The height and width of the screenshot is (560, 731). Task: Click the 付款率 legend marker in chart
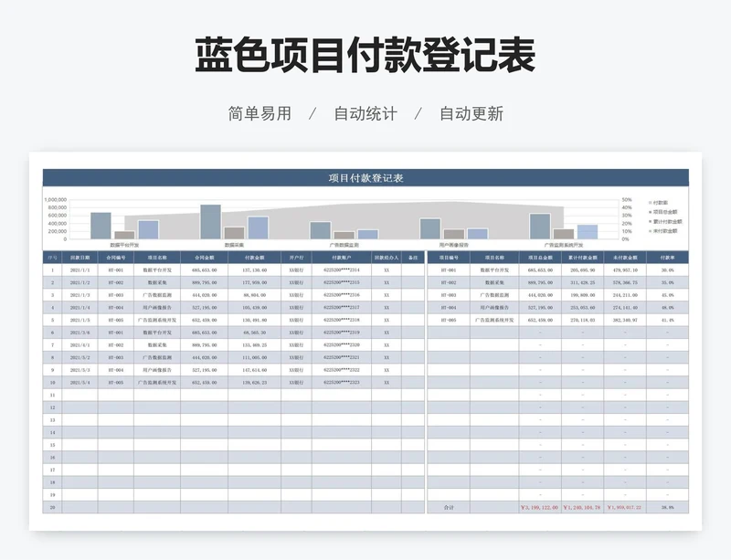pyautogui.click(x=650, y=203)
